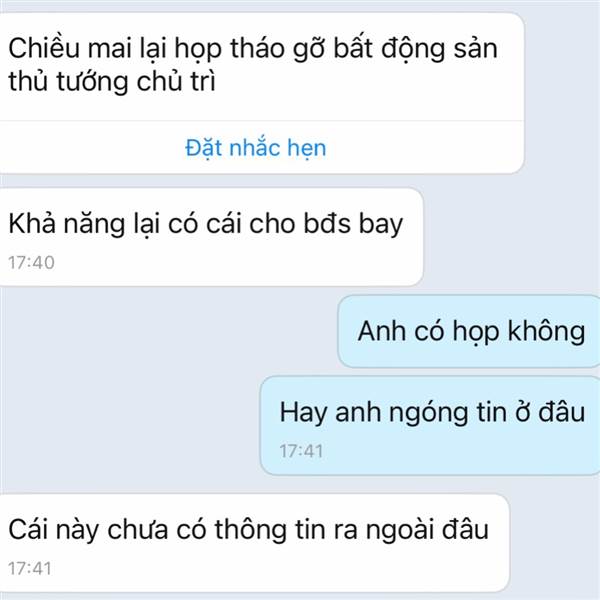The image size is (600, 600).
Task: Select the sent message "Anh có họp không"
Action: (471, 331)
